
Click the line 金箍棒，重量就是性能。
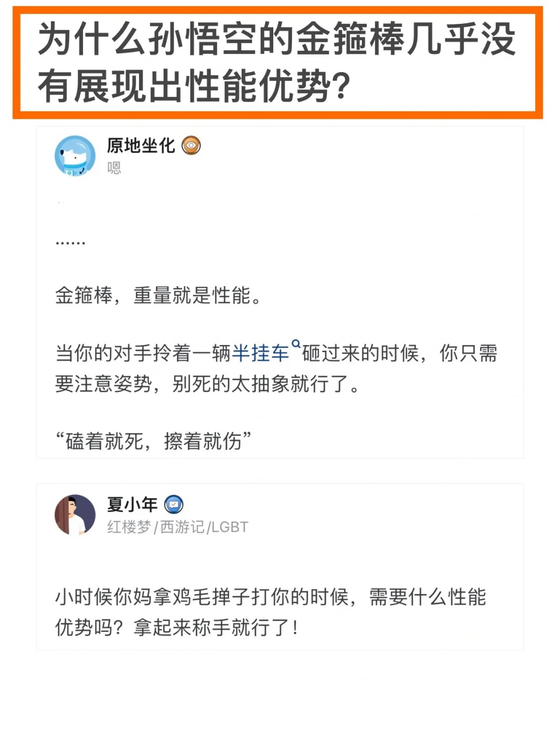158,295
